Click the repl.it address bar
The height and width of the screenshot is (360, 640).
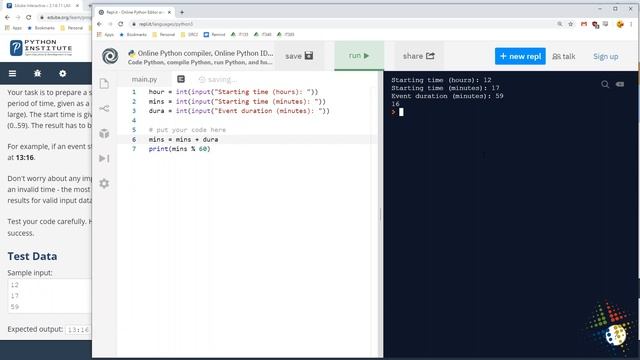(x=343, y=24)
